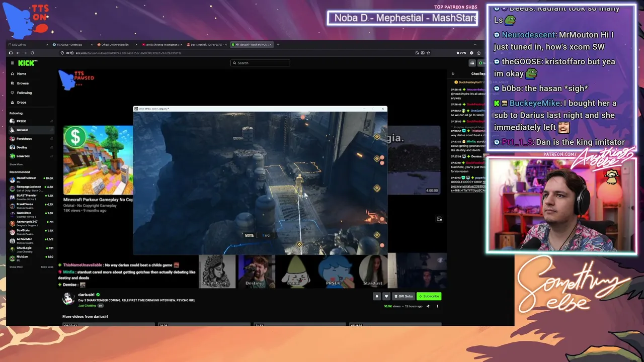Screen dimensions: 644x362
Task: Open recommended channel BLASTPremier
Action: coord(31,196)
